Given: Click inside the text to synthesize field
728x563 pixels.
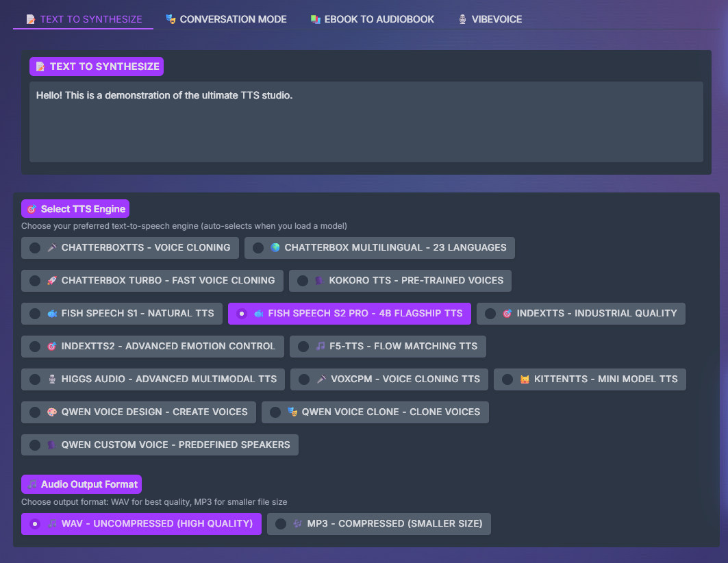Looking at the screenshot, I should click(366, 122).
